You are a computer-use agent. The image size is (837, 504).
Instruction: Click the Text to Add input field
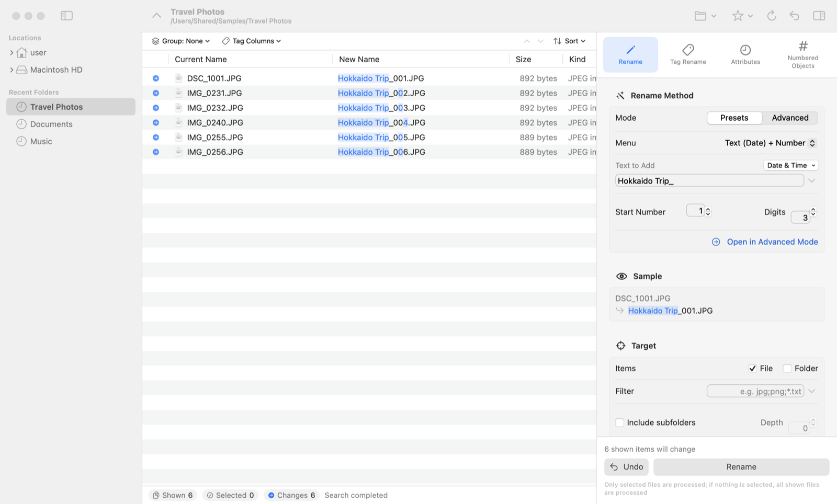709,180
